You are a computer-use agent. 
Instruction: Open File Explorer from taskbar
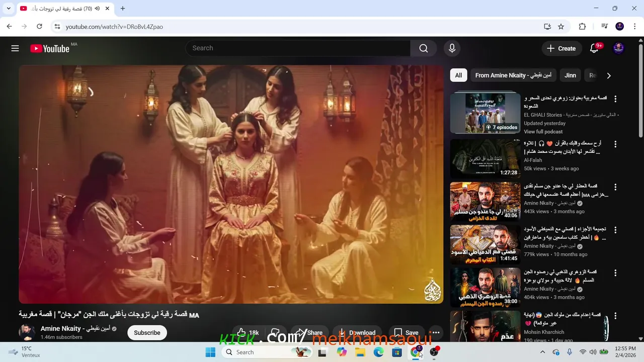pos(360,352)
